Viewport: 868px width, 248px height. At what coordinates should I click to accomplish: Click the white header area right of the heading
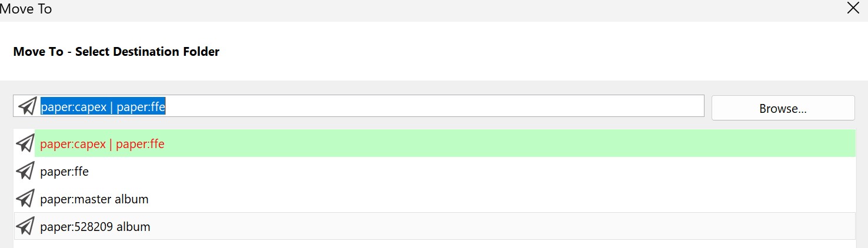[x=529, y=52]
